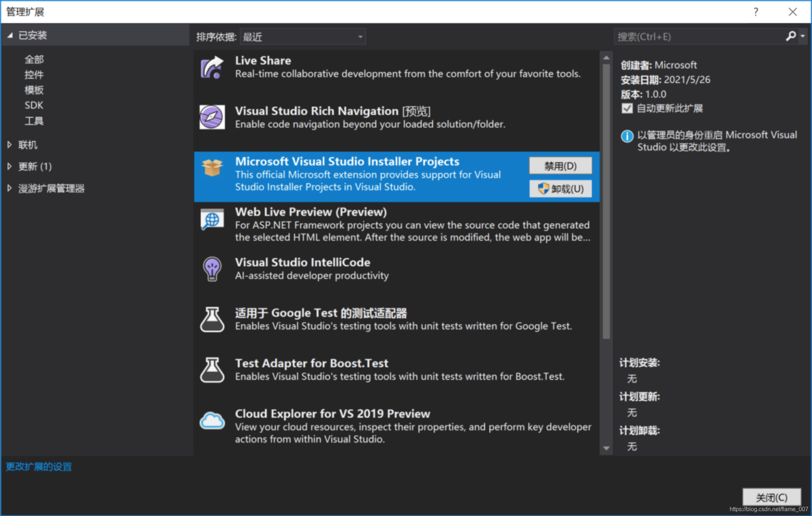Toggle the 自动更新此扩展 checkbox
This screenshot has height=516, width=812.
pyautogui.click(x=627, y=108)
